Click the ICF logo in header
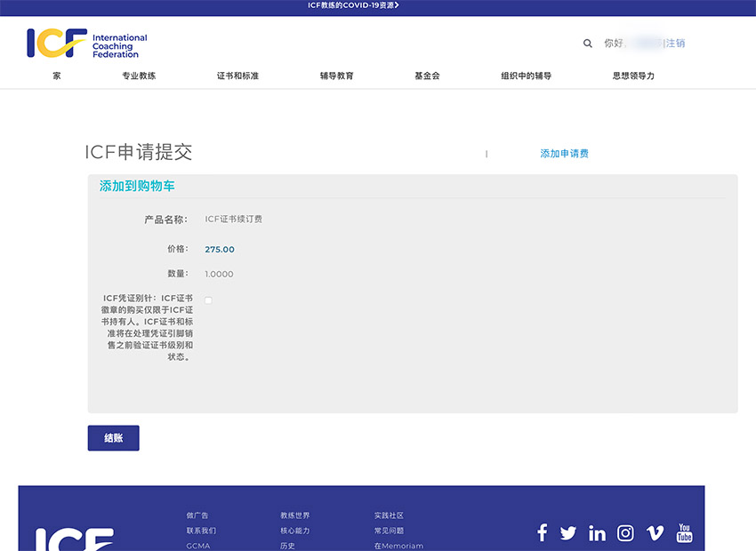The height and width of the screenshot is (551, 756). tap(86, 43)
